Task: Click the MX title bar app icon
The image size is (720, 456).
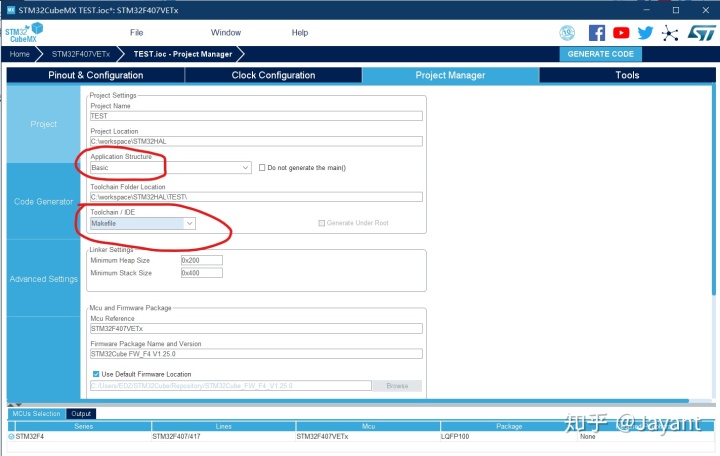Action: (11, 10)
